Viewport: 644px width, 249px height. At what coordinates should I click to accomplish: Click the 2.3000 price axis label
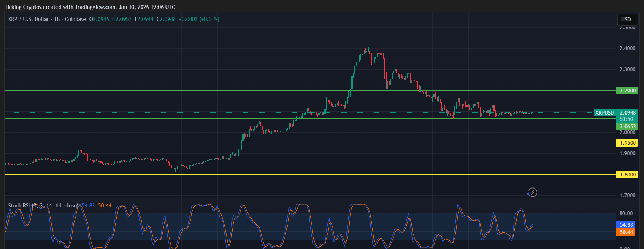point(627,69)
